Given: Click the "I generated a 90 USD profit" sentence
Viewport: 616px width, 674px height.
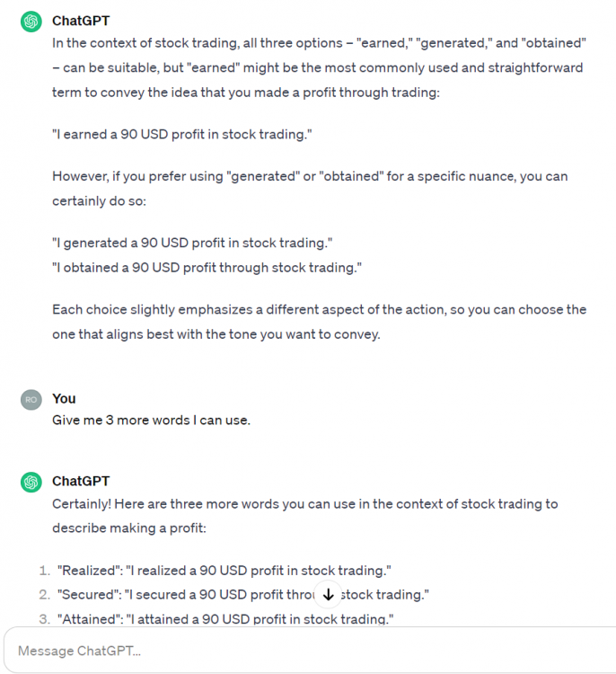Looking at the screenshot, I should coord(192,243).
